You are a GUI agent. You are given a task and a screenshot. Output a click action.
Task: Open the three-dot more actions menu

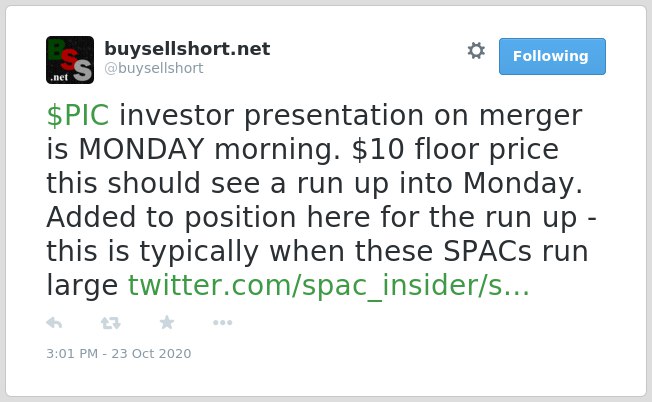222,323
